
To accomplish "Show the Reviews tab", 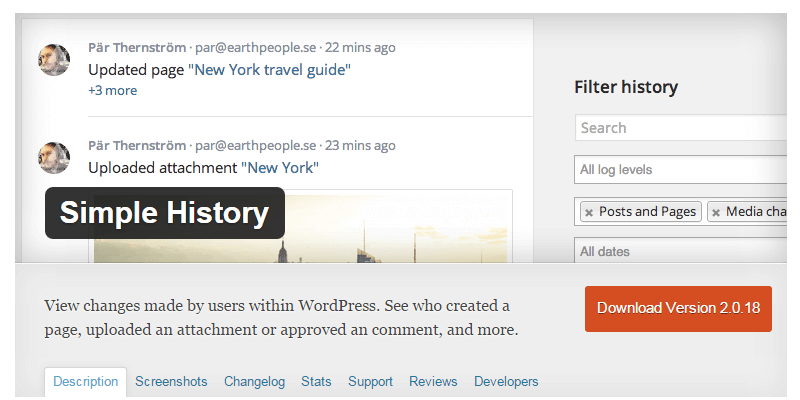I will click(433, 381).
